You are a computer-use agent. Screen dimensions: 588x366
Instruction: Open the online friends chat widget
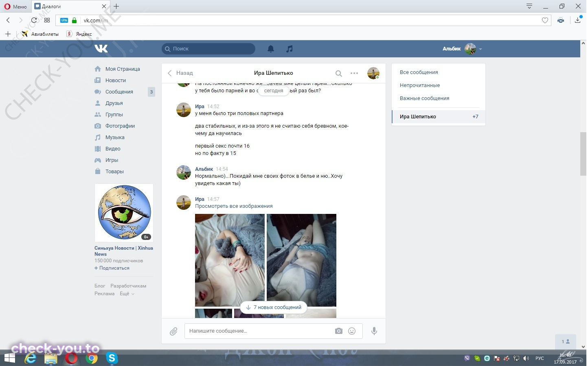point(566,342)
